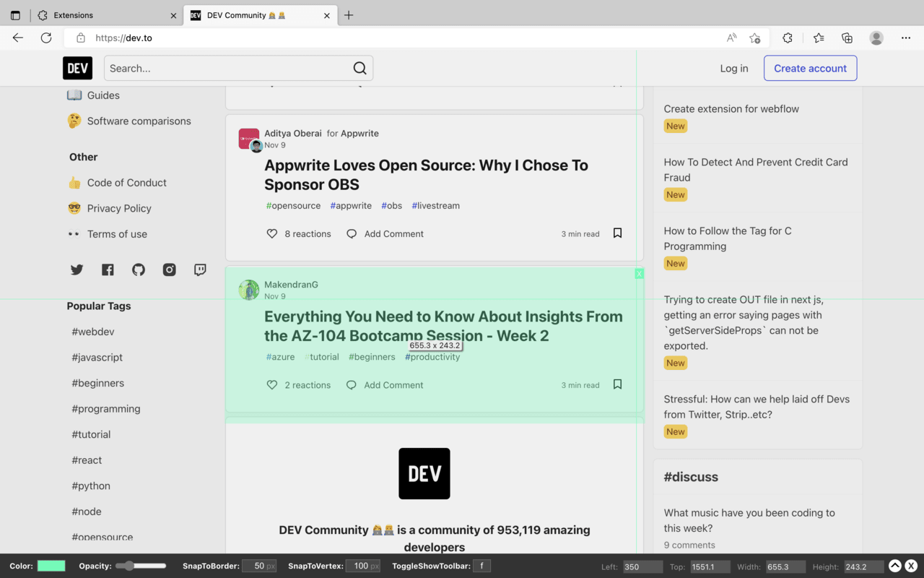Viewport: 924px width, 578px height.
Task: Open What music have you been coding to discussion
Action: pyautogui.click(x=749, y=520)
